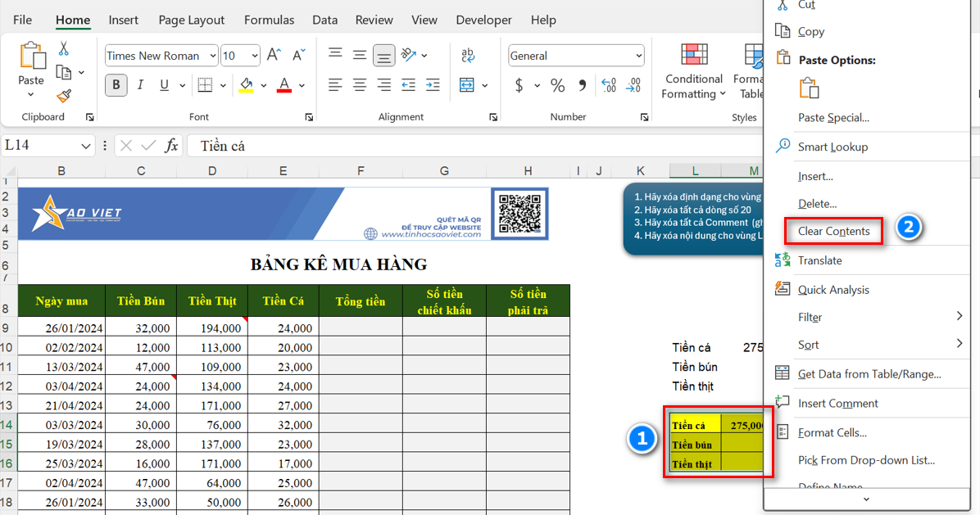This screenshot has height=515, width=980.
Task: Choose Format Cells... from context menu
Action: [x=832, y=432]
